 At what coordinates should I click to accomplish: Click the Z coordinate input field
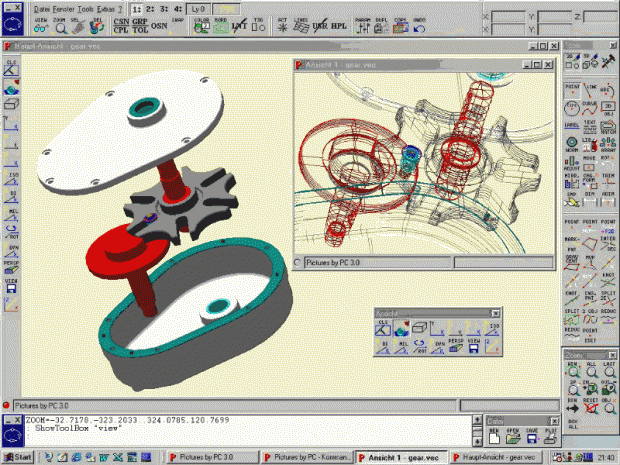[x=600, y=17]
